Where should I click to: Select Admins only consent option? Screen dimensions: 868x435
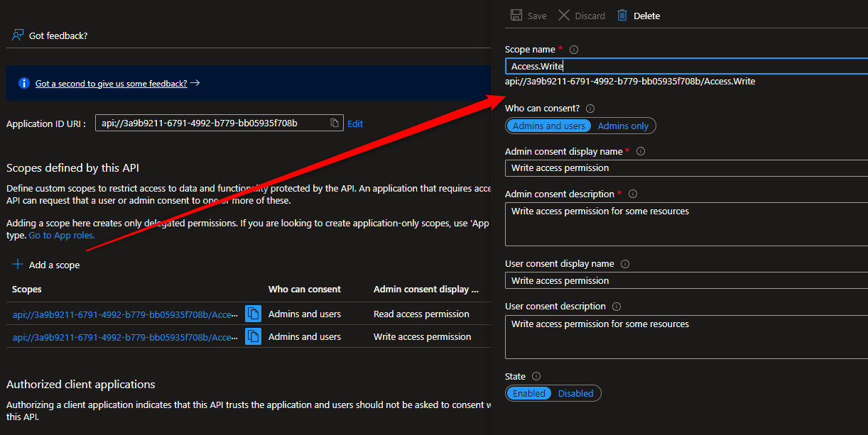click(x=623, y=126)
